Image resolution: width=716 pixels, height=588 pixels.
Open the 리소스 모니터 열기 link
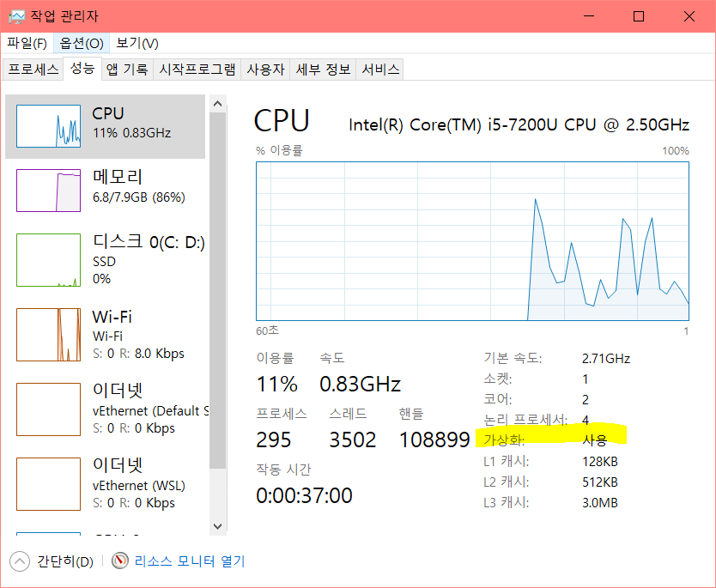pos(190,561)
